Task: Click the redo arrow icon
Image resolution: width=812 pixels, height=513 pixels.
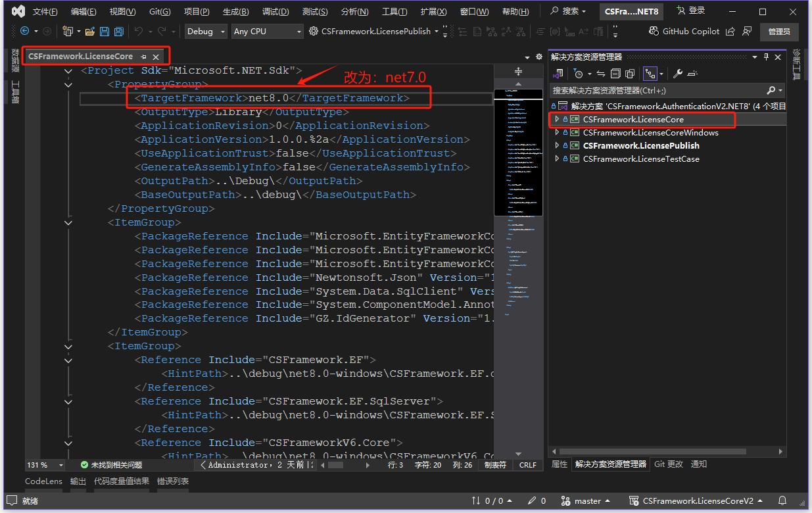Action: click(x=163, y=31)
